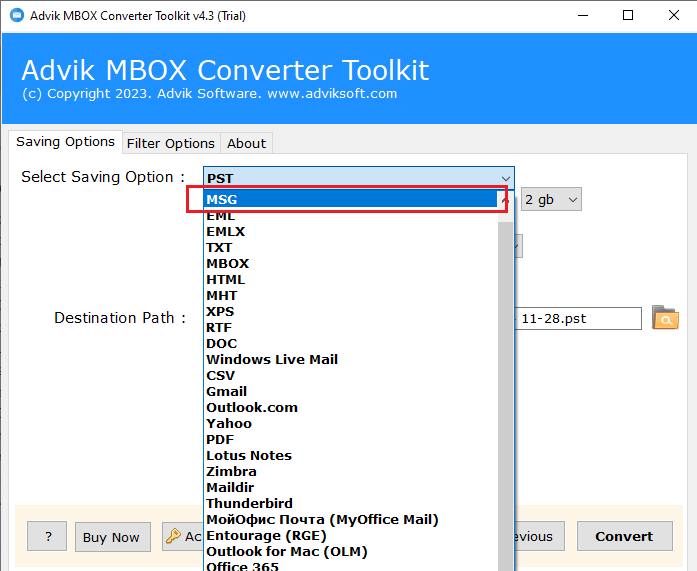Select RTF saving option
The height and width of the screenshot is (571, 697).
pos(350,327)
